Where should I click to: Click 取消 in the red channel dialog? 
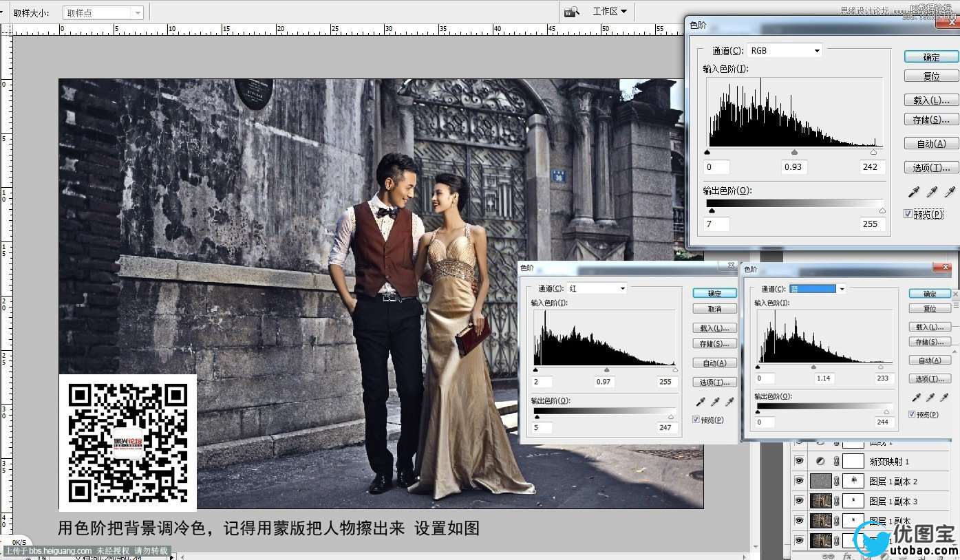coord(715,309)
